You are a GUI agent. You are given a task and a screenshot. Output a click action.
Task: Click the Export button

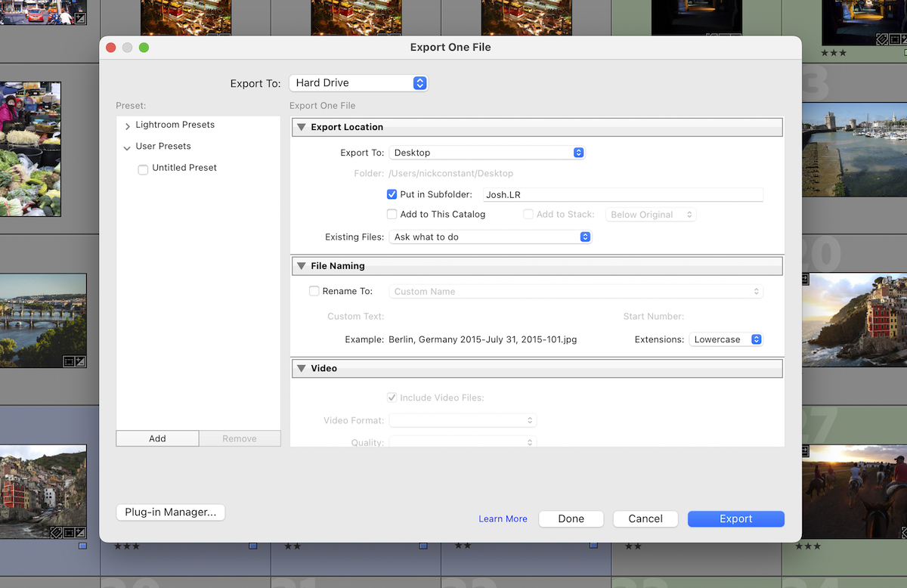735,518
